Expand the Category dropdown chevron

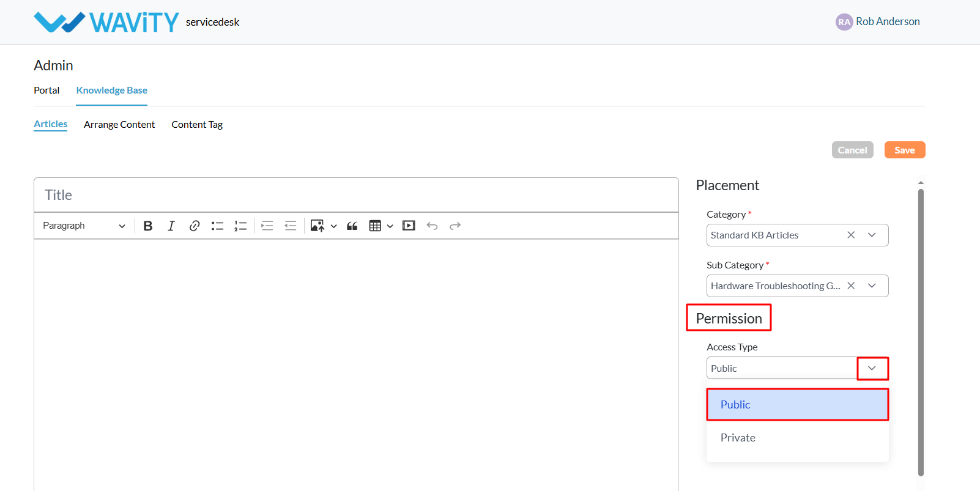(872, 235)
